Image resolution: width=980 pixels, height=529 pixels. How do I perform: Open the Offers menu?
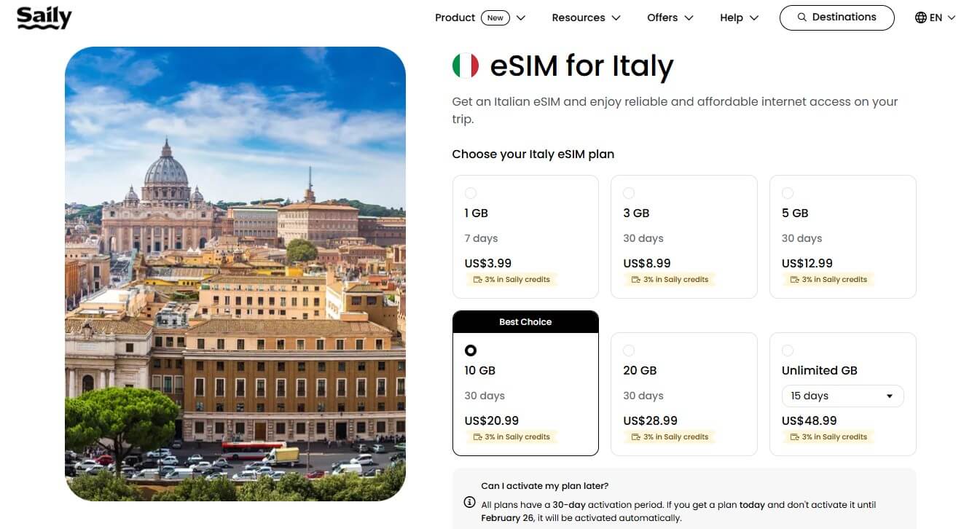(x=669, y=17)
